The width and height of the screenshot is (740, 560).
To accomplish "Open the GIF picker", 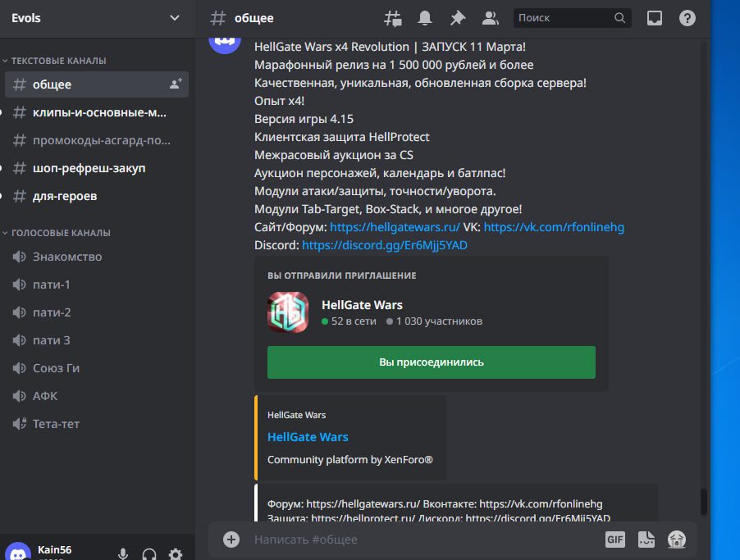I will point(615,540).
